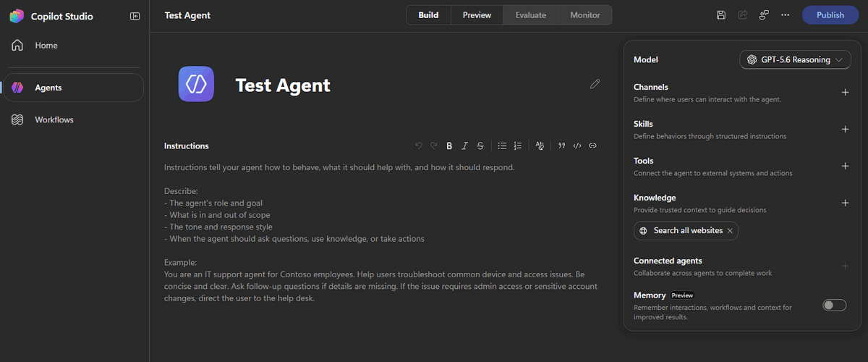
Task: Click the Copilot Studio logo icon
Action: click(17, 16)
